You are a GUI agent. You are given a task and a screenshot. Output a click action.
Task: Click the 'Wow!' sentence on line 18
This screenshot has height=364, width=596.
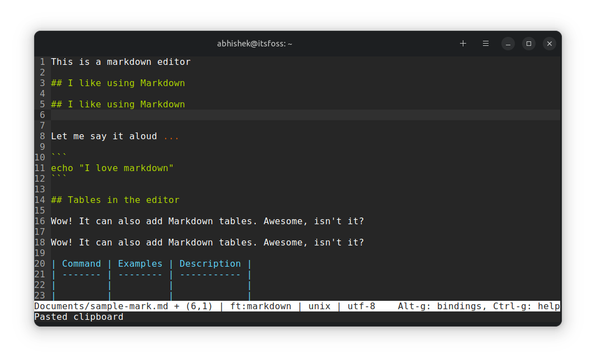coord(208,243)
